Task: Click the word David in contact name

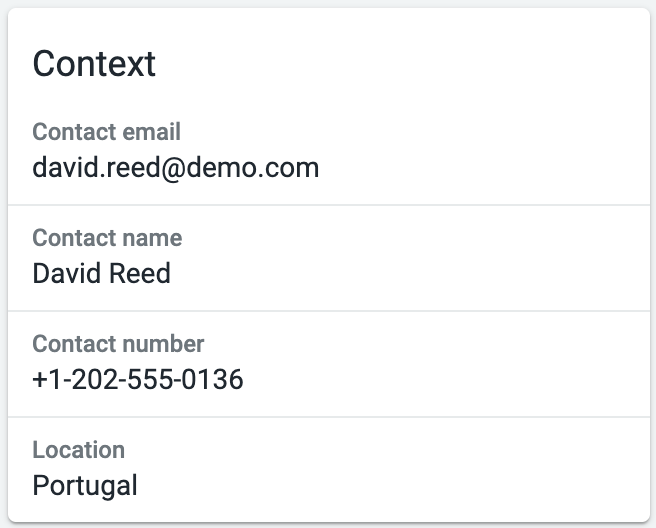Action: 67,273
